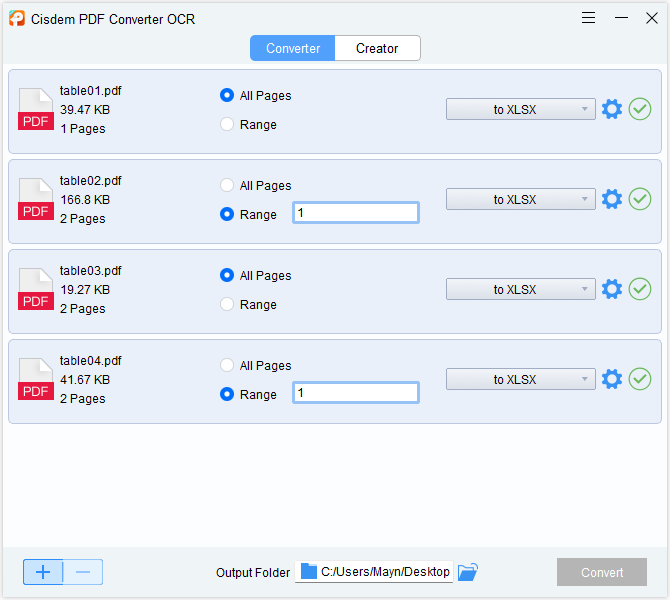
Task: Click the Cisdem app logo
Action: (17, 18)
